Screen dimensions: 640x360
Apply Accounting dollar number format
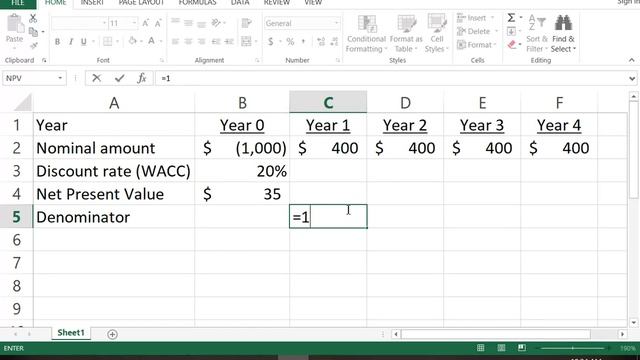tap(271, 41)
